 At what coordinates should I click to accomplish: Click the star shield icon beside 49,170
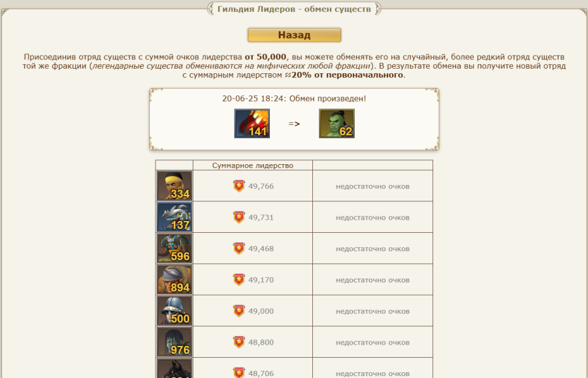tap(239, 279)
